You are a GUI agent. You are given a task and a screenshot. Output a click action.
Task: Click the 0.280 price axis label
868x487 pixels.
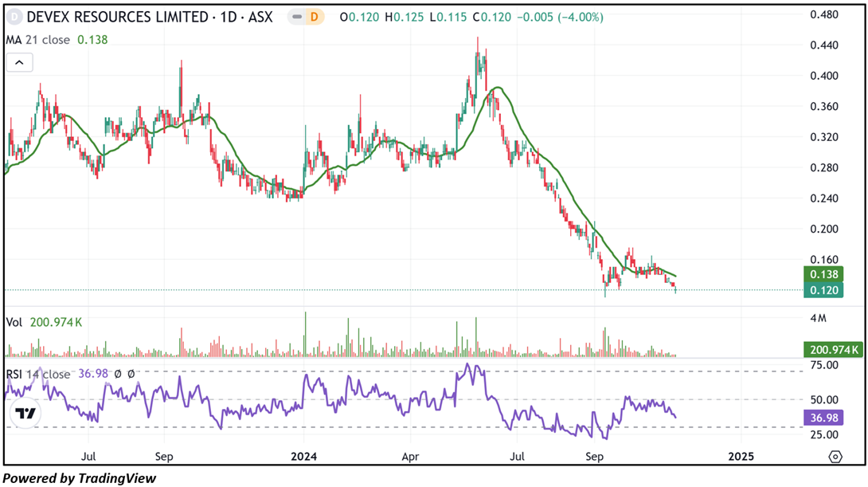click(x=824, y=168)
